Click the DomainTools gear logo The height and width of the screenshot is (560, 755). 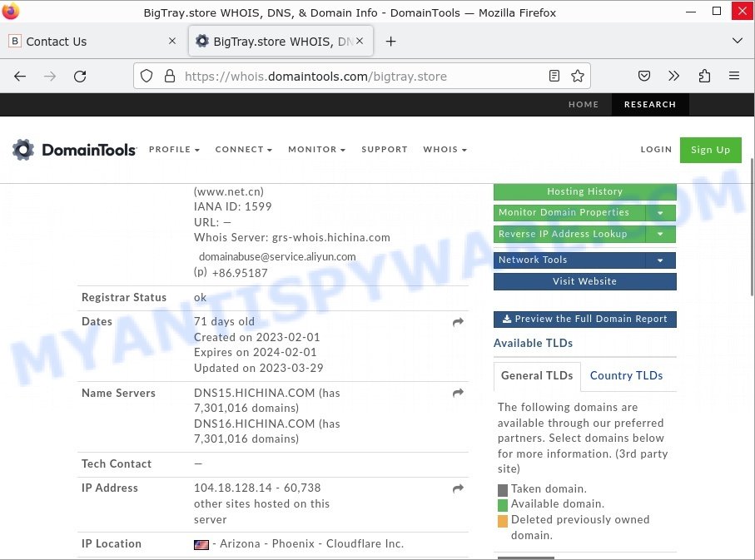click(23, 150)
